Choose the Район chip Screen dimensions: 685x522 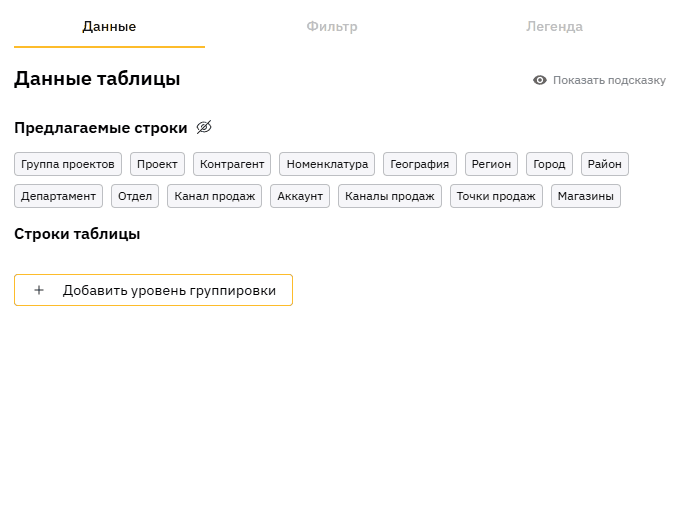pyautogui.click(x=605, y=164)
